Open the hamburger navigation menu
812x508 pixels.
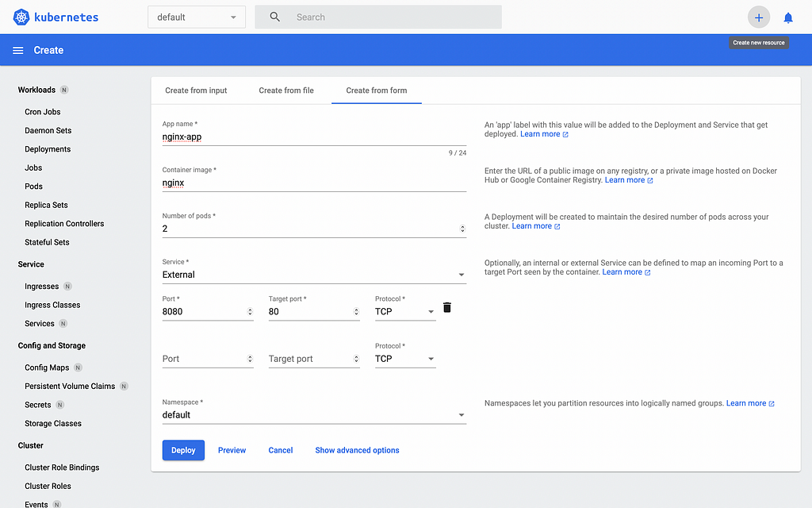pos(18,50)
